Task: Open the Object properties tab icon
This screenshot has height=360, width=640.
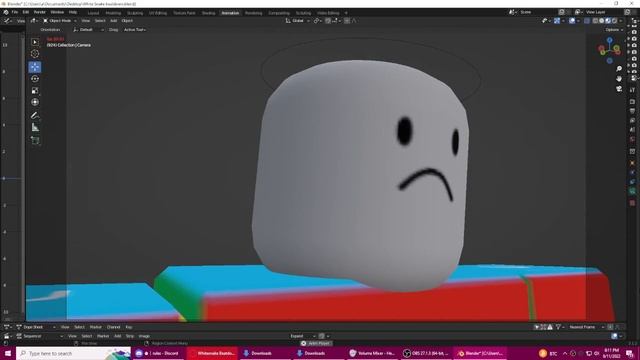Action: (x=633, y=163)
